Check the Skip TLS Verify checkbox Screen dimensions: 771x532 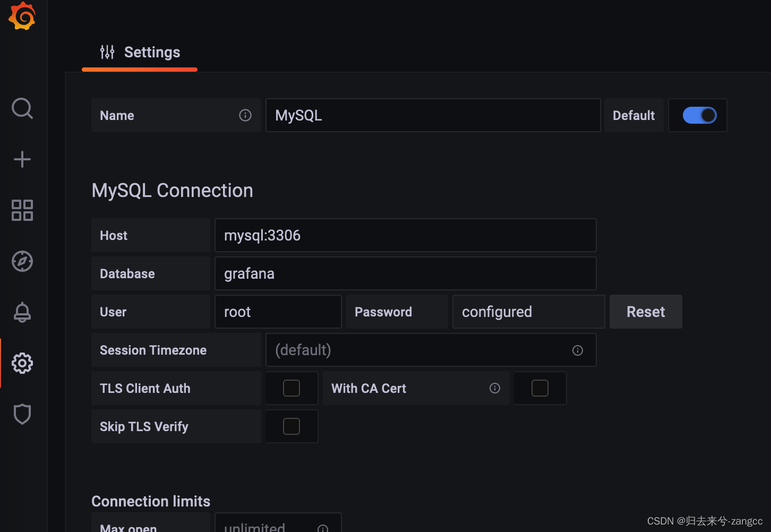tap(292, 426)
